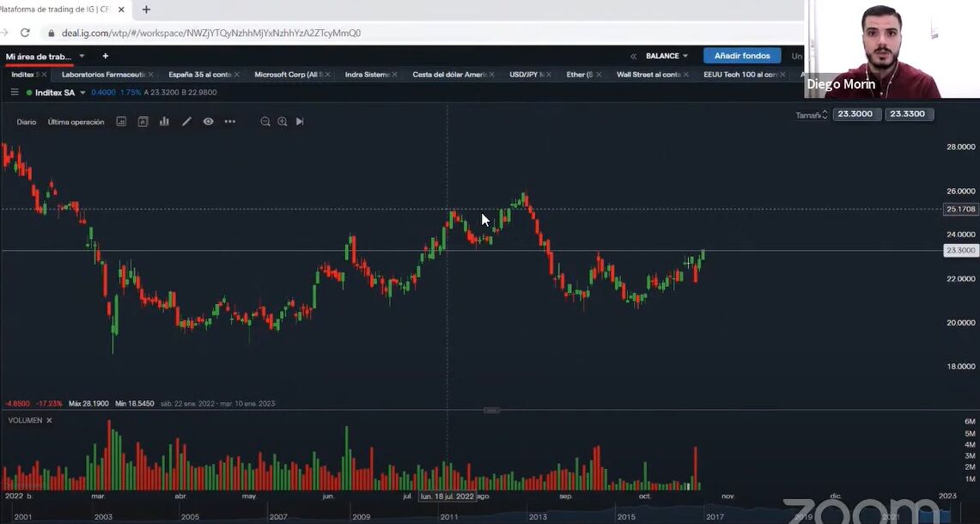Open the Última operación price type selector

76,122
